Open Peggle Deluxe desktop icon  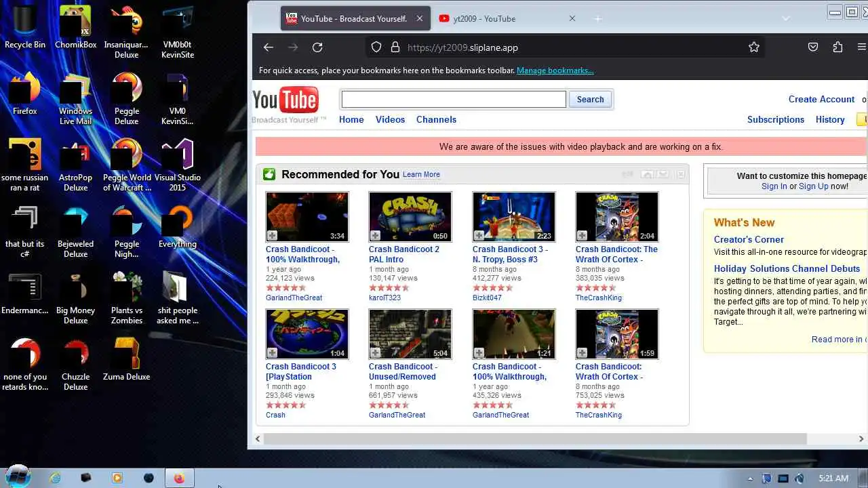pos(127,100)
